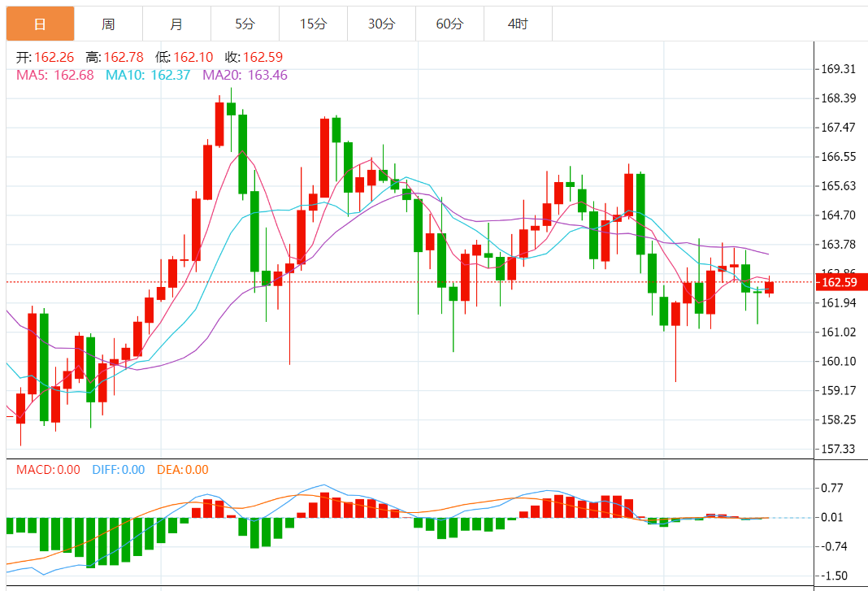Click the 低:162.10 low price value
Viewport: 868px width, 591px height.
[x=184, y=57]
